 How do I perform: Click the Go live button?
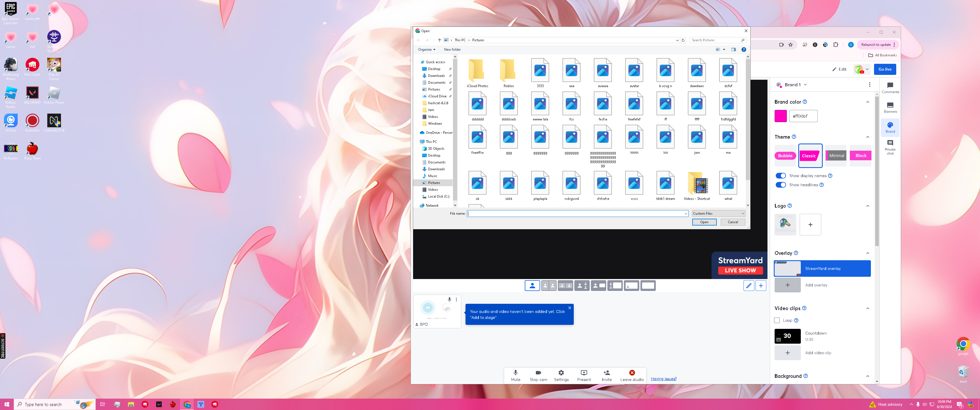[x=885, y=69]
